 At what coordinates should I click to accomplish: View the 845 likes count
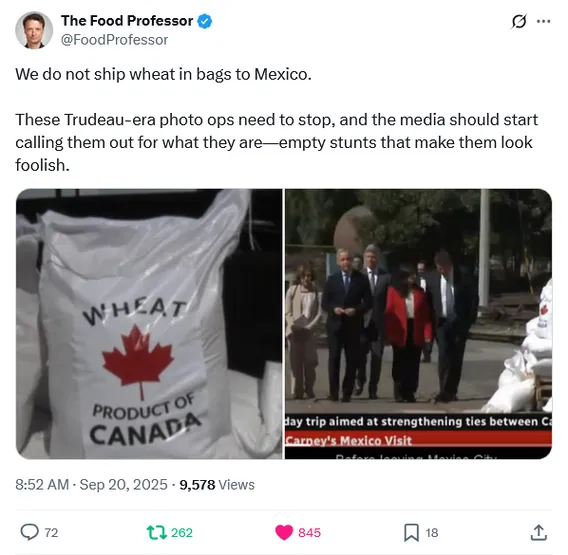tap(309, 533)
